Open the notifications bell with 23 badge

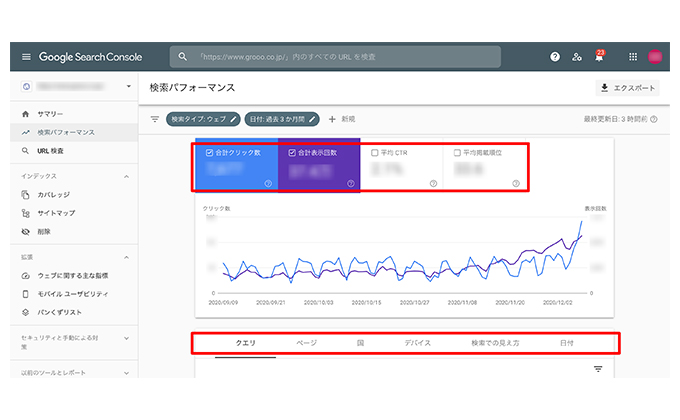point(599,56)
